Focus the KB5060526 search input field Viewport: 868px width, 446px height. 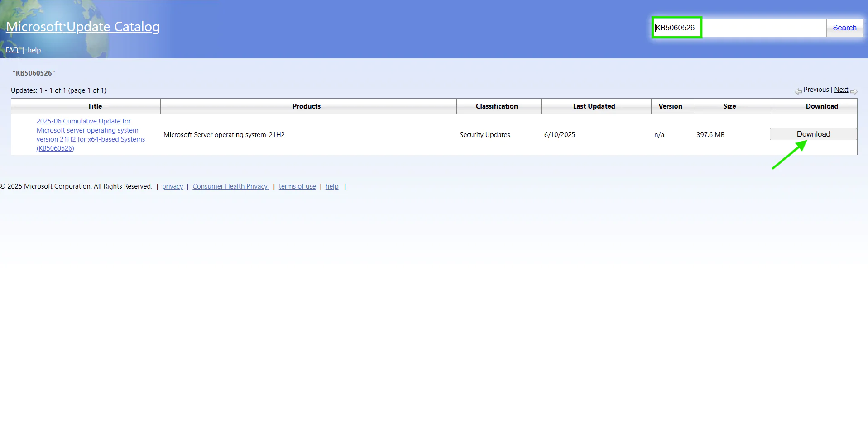[x=740, y=28]
